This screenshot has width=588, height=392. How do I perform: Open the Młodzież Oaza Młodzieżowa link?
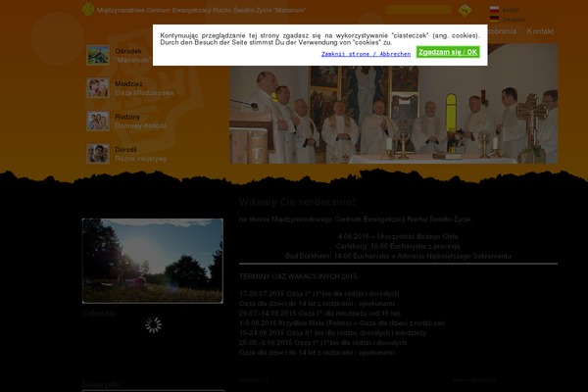coord(144,88)
